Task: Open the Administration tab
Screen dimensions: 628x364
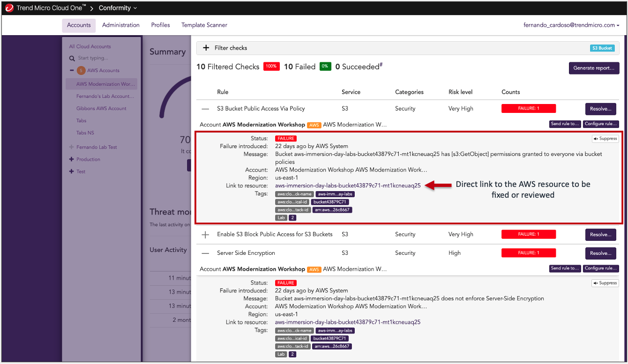Action: coord(121,25)
